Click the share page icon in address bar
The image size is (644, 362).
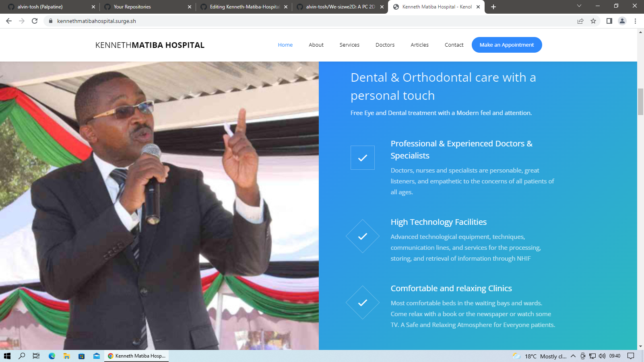(x=580, y=21)
